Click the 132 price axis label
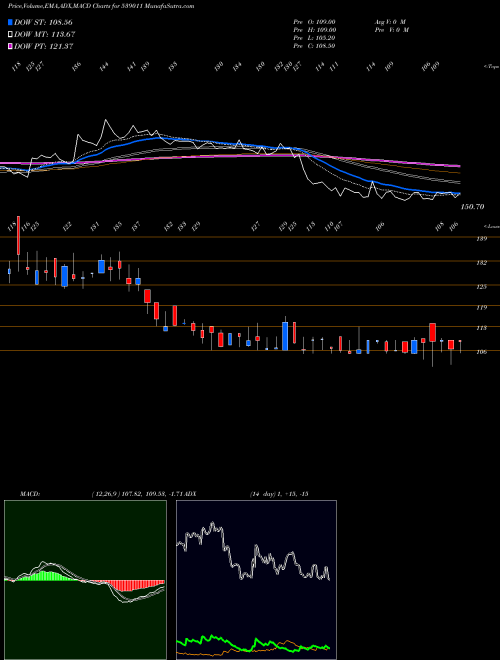Image resolution: width=500 pixels, height=660 pixels. [482, 263]
